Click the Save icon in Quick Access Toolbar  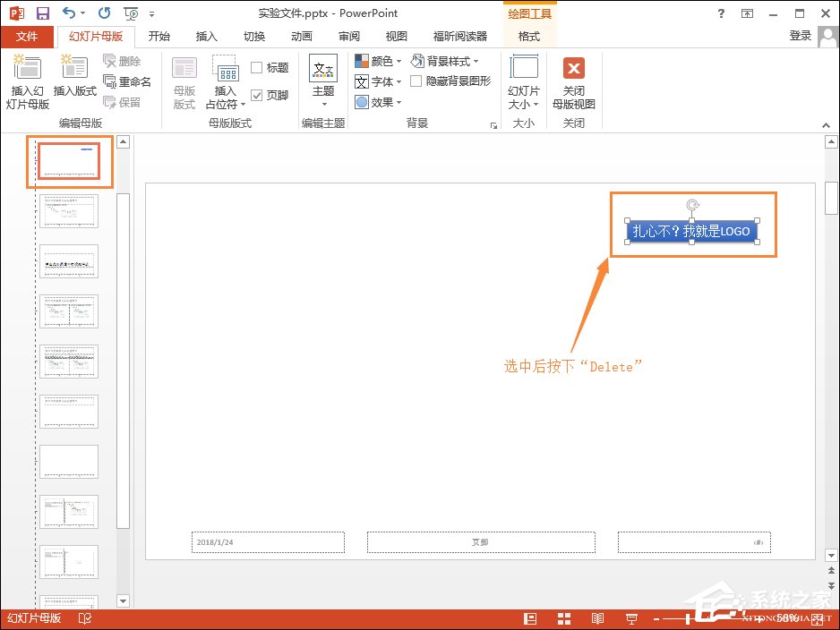pyautogui.click(x=42, y=13)
